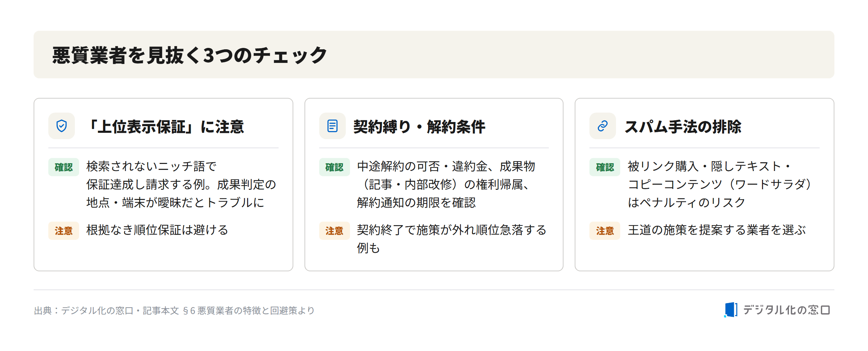Click the green 確認 badge in spam card
The width and height of the screenshot is (868, 351).
click(605, 167)
